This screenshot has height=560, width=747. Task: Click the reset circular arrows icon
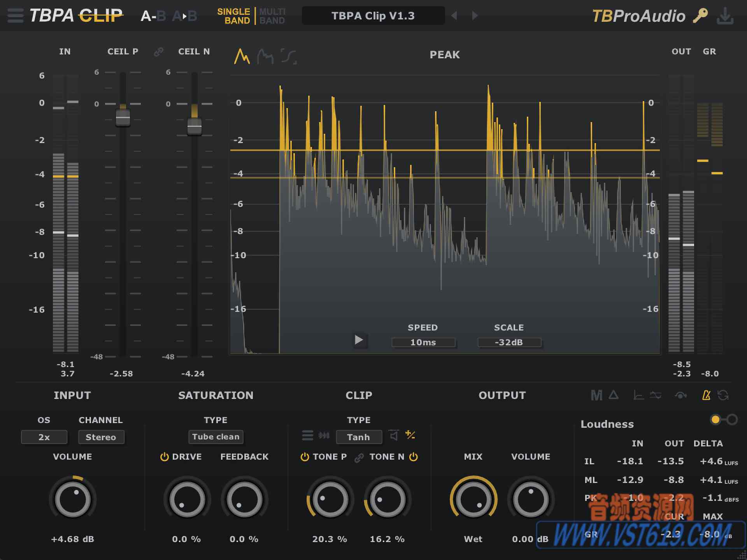pos(723,395)
